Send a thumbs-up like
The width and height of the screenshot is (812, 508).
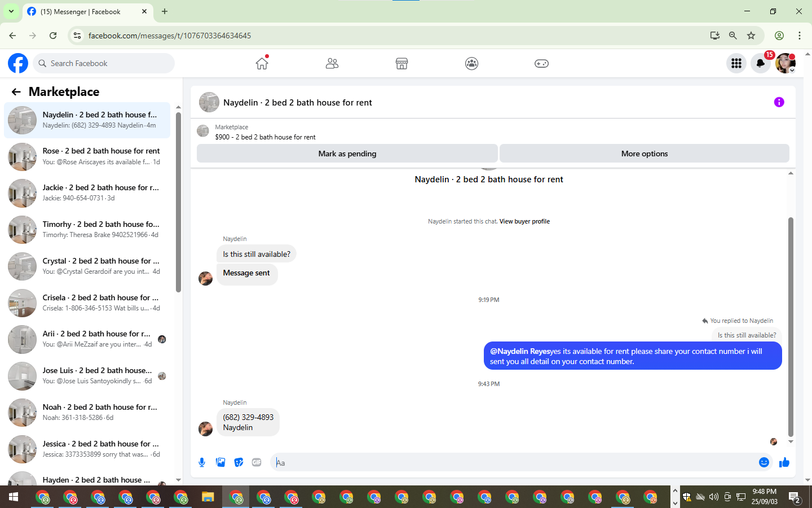pyautogui.click(x=784, y=463)
